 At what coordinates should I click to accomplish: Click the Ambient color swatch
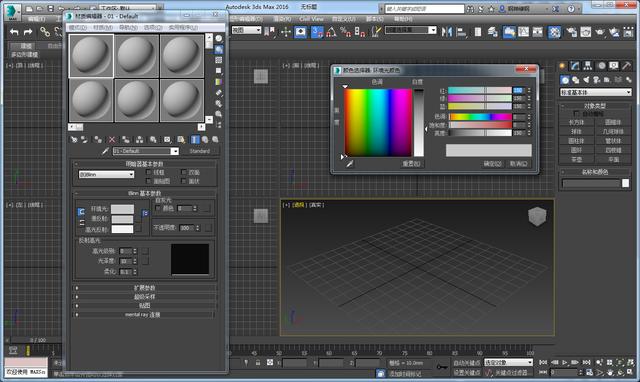click(122, 209)
